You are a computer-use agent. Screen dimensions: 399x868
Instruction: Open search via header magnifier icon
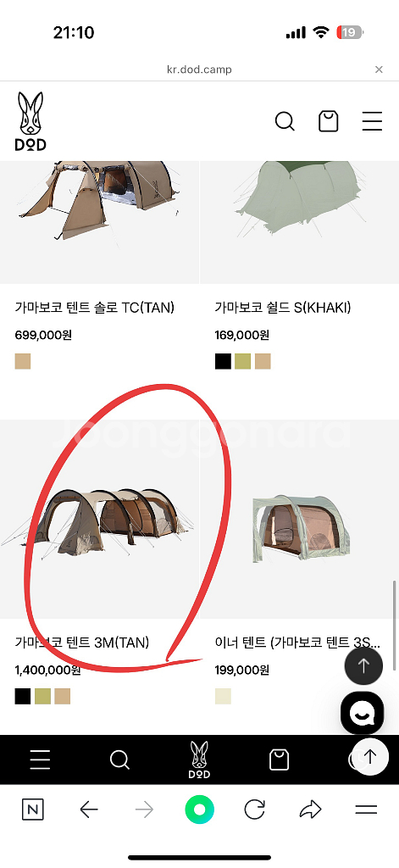pos(285,121)
